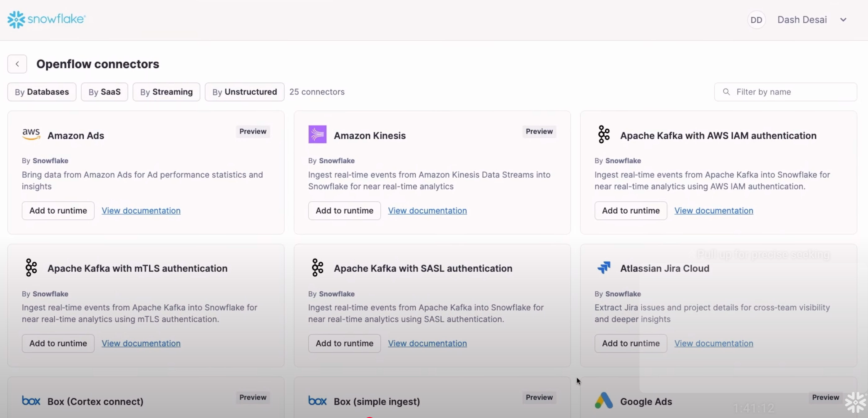This screenshot has height=418, width=868.
Task: Add Kafka AWS IAM connector to runtime
Action: (631, 211)
